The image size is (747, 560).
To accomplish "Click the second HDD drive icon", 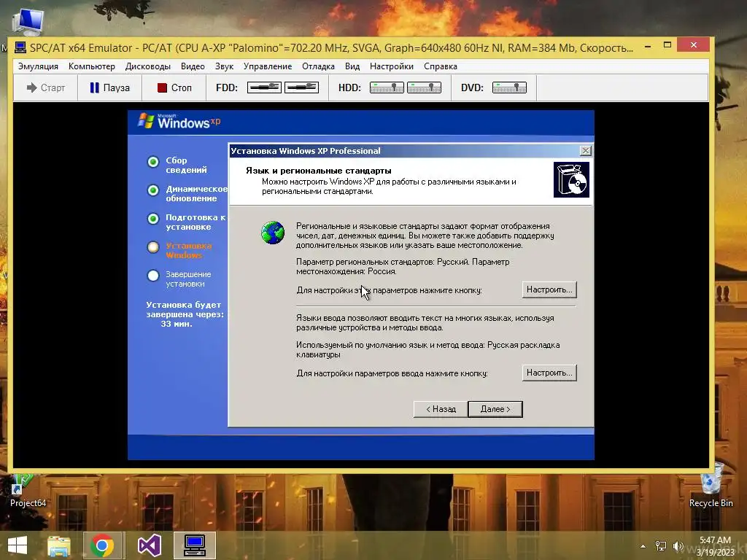I will click(x=424, y=87).
